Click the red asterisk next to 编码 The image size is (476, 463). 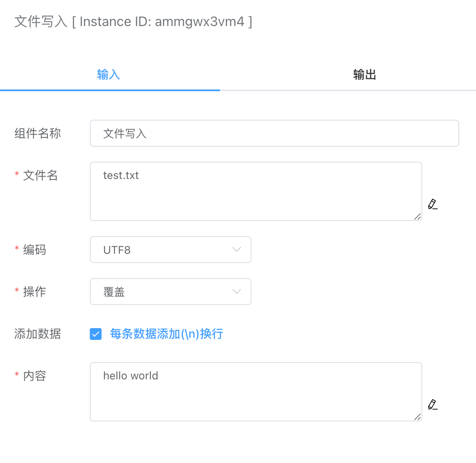pyautogui.click(x=16, y=247)
